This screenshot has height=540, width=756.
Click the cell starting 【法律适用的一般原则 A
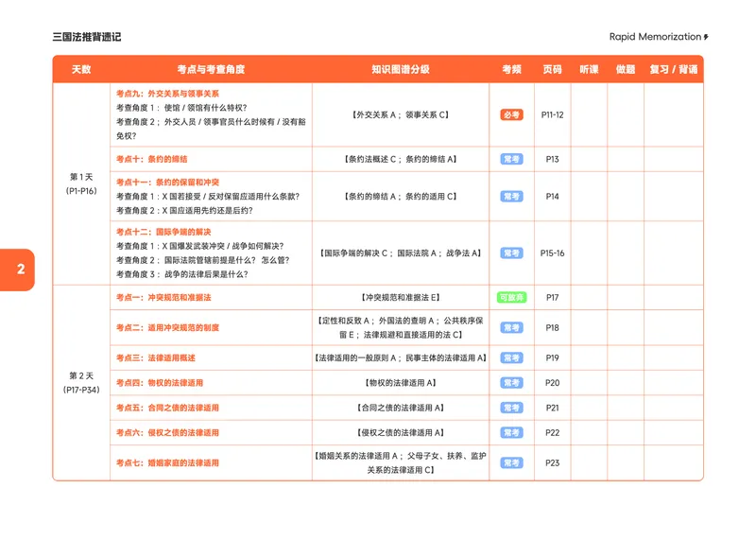400,358
